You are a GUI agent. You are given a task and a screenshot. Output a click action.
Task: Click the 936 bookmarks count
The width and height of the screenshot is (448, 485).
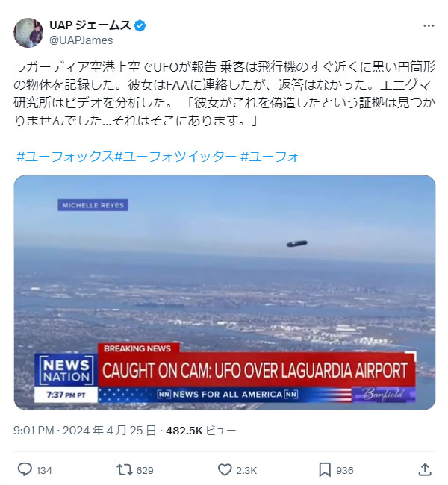tap(345, 471)
